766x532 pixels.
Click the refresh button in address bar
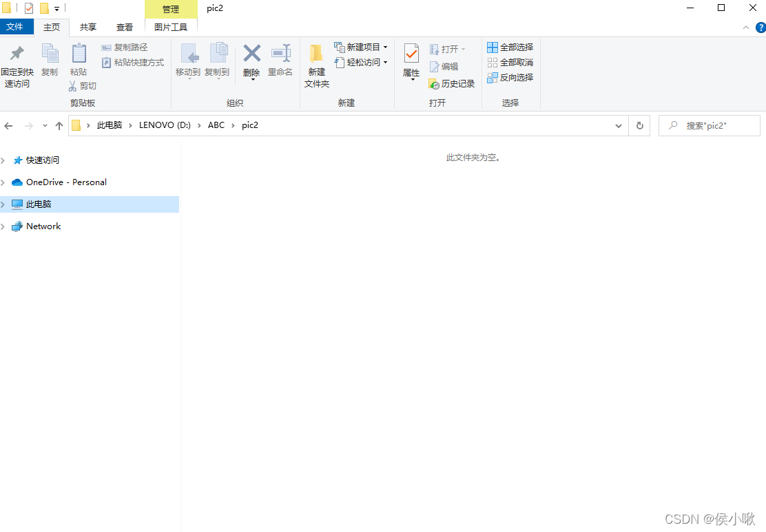pyautogui.click(x=639, y=125)
